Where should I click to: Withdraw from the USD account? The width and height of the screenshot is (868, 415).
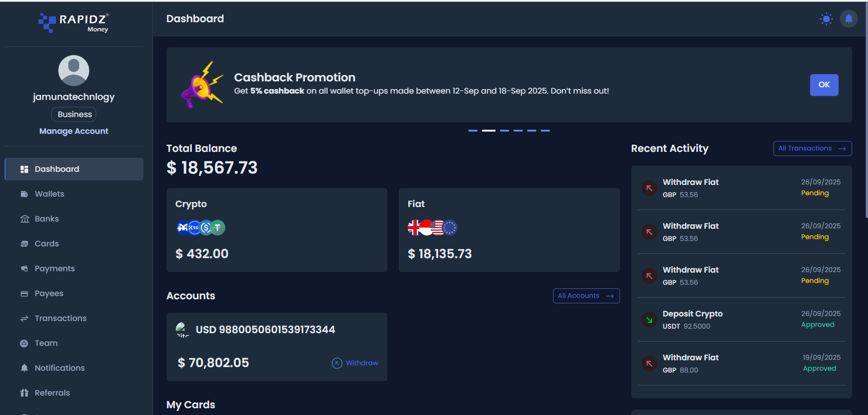[355, 363]
